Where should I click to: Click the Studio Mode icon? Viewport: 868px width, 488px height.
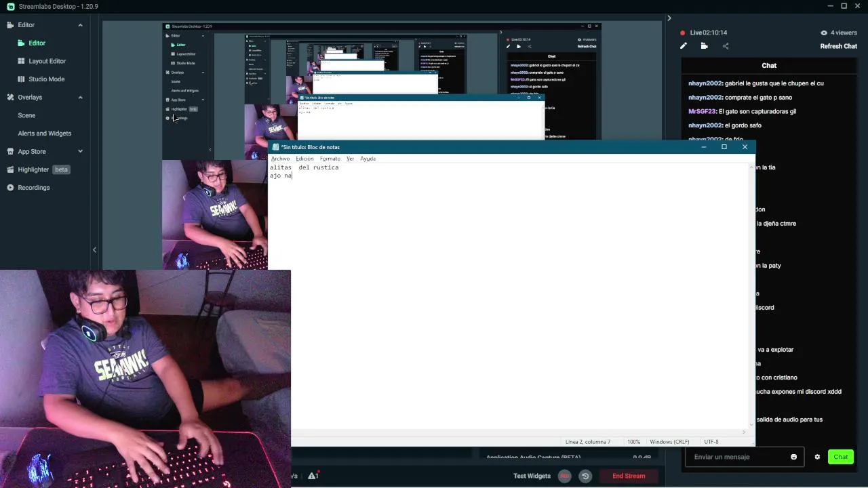coord(22,79)
